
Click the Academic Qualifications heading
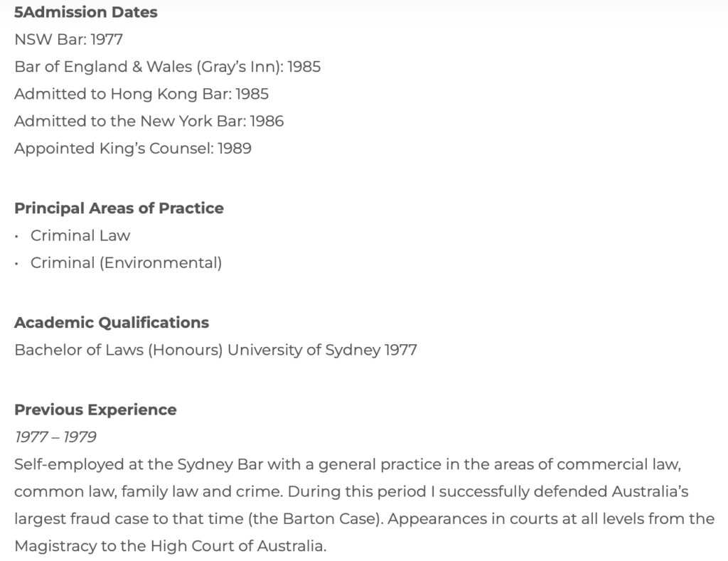[x=112, y=323]
